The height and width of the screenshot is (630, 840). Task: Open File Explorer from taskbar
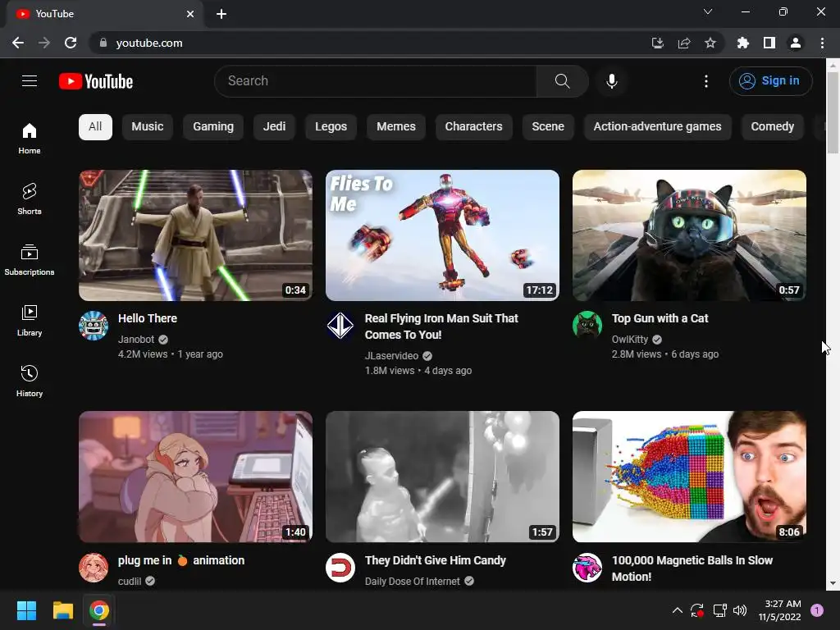62,610
